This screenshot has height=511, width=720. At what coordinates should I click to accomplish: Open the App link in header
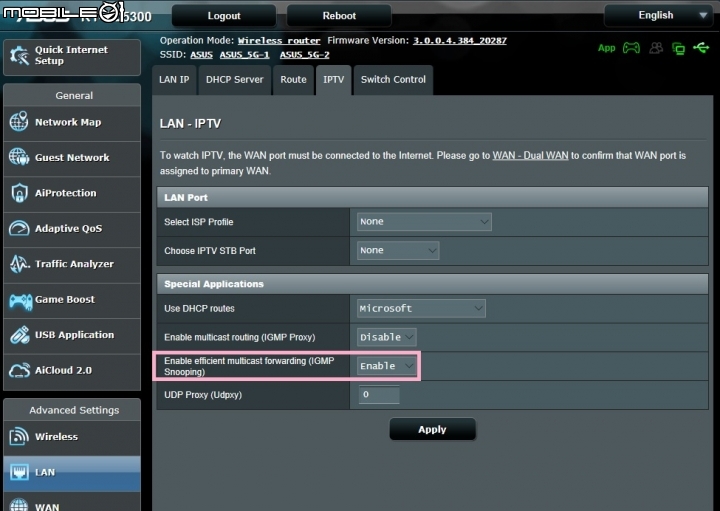click(x=607, y=48)
